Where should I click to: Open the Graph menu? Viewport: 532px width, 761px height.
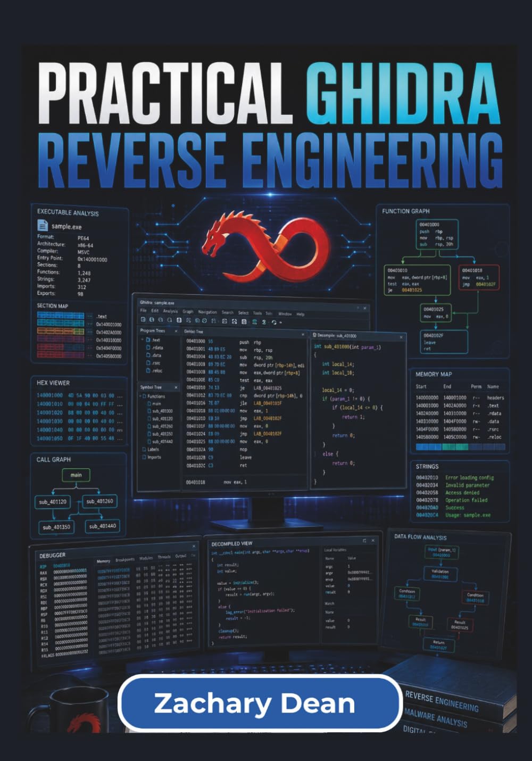pyautogui.click(x=188, y=312)
